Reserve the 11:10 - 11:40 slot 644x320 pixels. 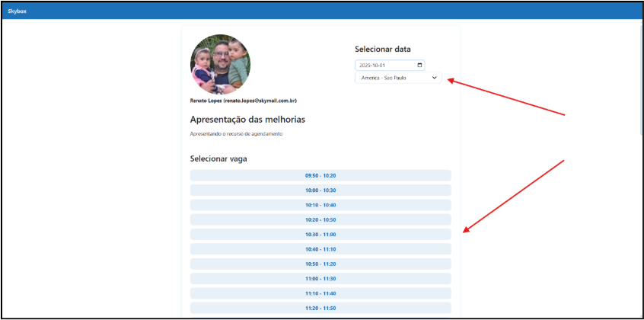coord(320,293)
